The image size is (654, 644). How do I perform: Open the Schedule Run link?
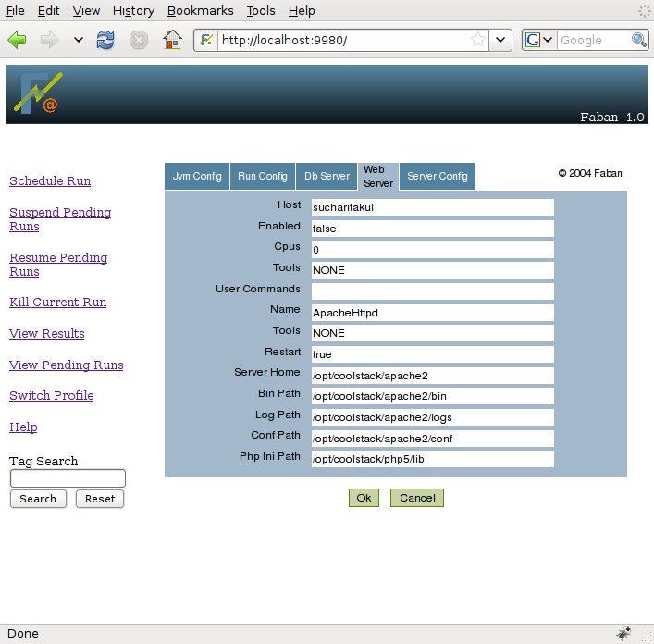coord(50,181)
